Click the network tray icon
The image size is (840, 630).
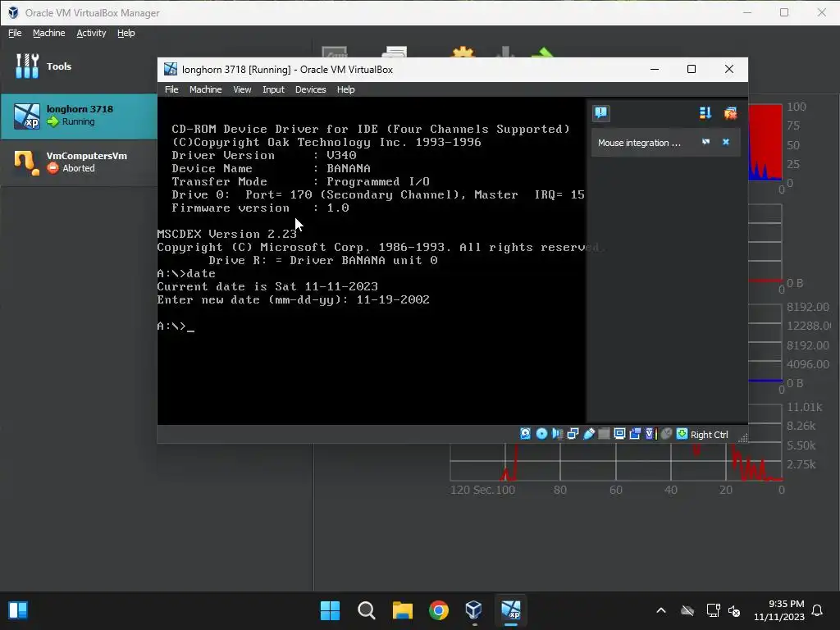713,610
